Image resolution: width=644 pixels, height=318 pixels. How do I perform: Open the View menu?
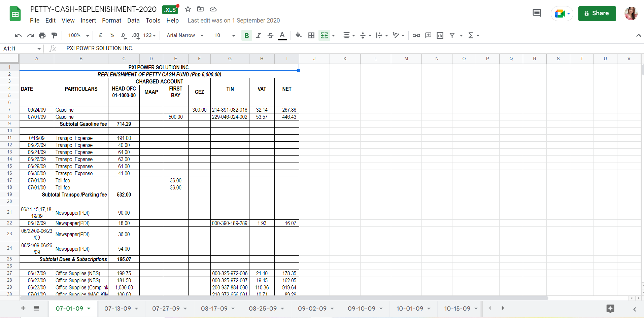[68, 21]
